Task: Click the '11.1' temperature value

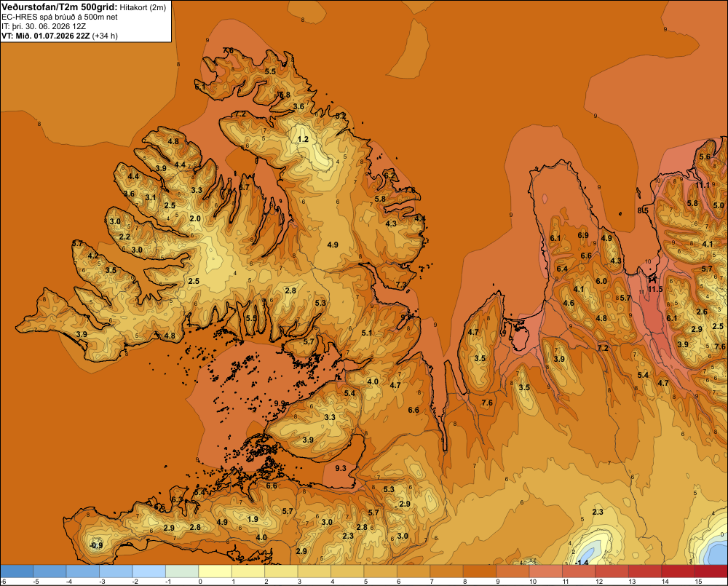Action: (703, 186)
